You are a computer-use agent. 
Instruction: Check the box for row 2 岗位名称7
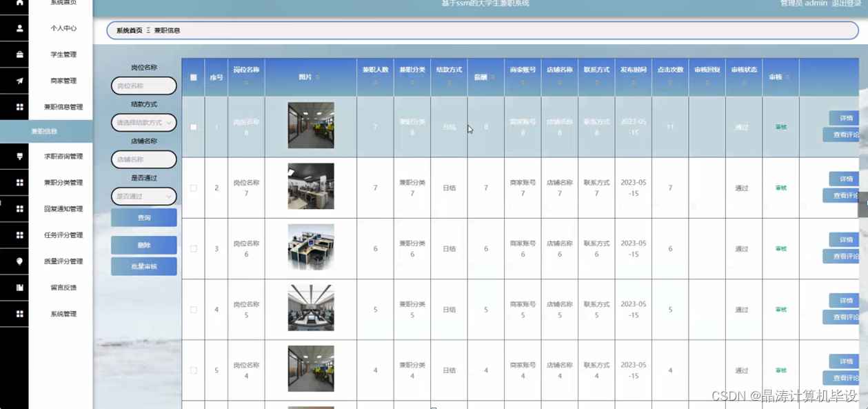pyautogui.click(x=194, y=188)
